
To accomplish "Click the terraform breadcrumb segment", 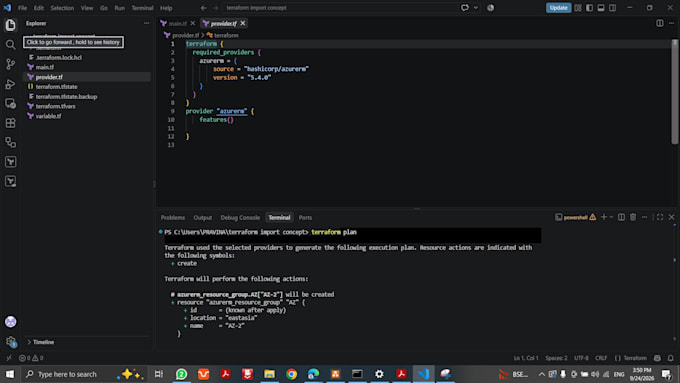I will coord(226,35).
